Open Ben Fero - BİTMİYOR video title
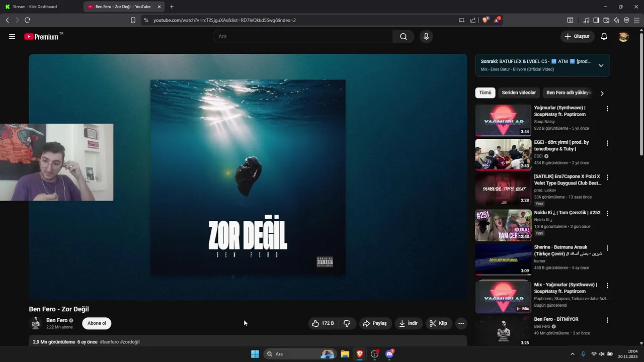 (556, 319)
